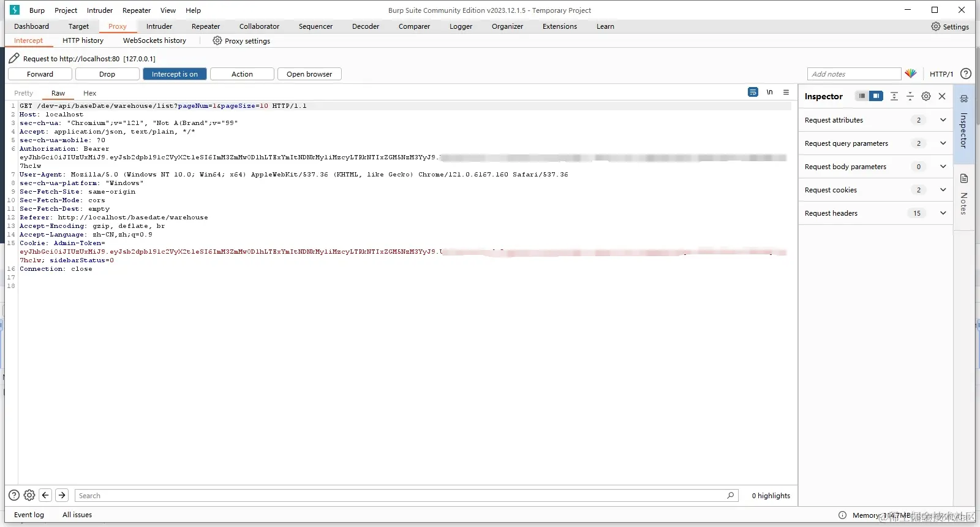Image resolution: width=980 pixels, height=527 pixels.
Task: Open the Settings gear in top bar
Action: click(x=950, y=26)
